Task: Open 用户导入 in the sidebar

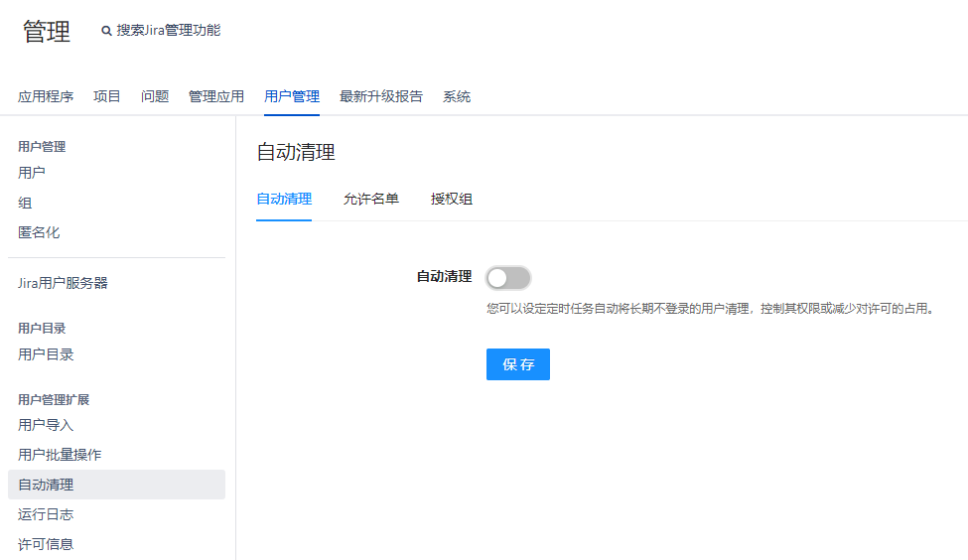Action: click(x=46, y=425)
